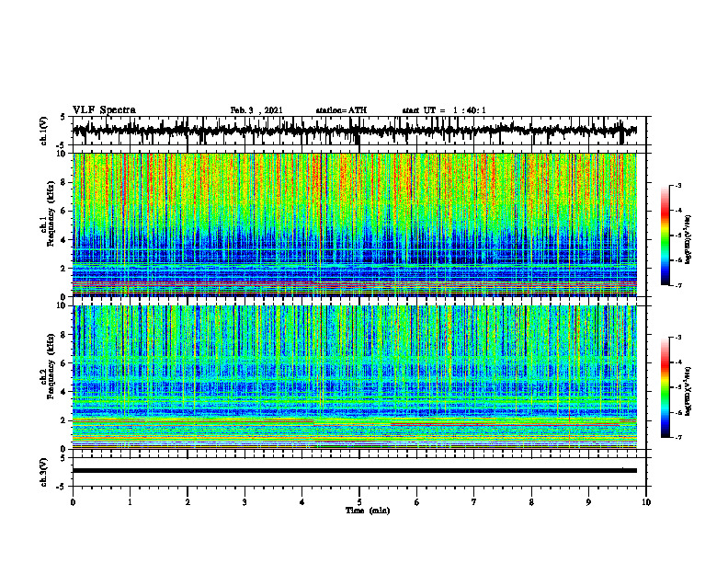The image size is (728, 563).
Task: Click time axis tick label "4"
Action: click(x=302, y=502)
